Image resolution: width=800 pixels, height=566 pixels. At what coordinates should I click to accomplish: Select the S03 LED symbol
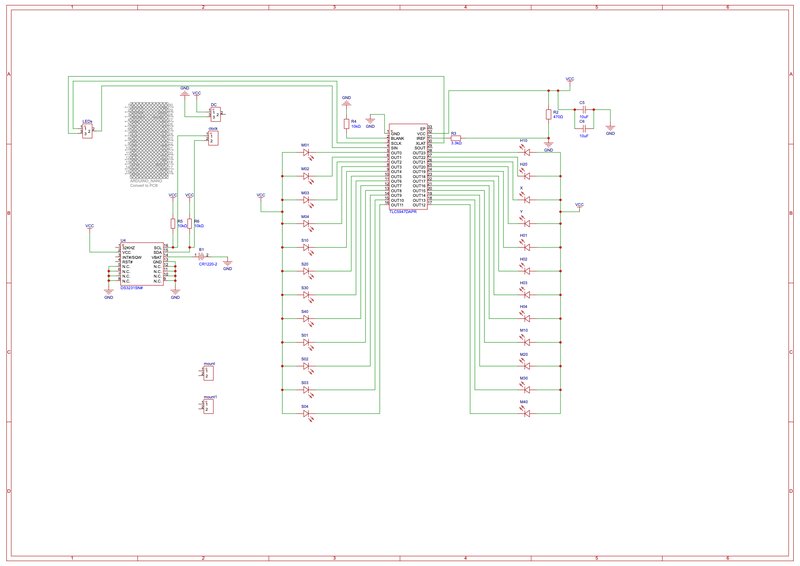307,389
